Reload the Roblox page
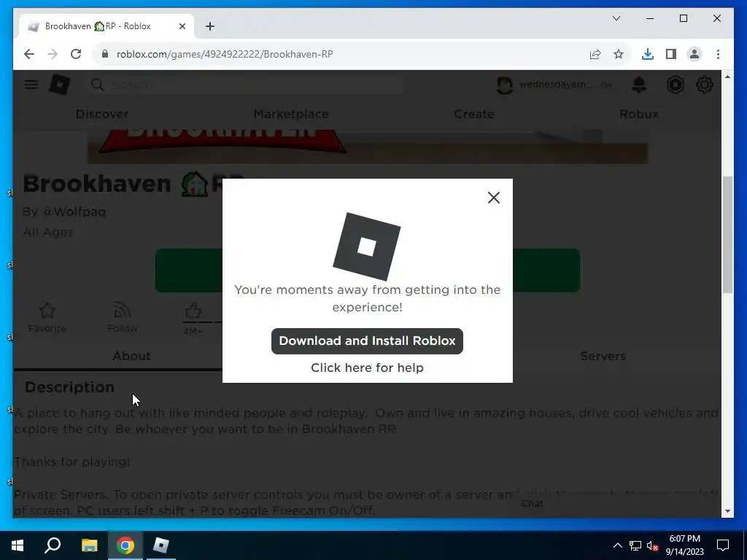 (x=76, y=54)
